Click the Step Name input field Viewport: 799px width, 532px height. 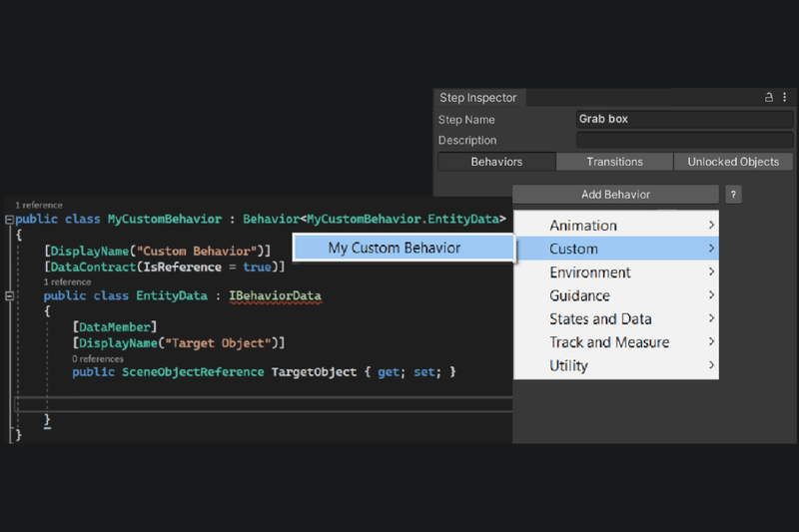point(684,120)
